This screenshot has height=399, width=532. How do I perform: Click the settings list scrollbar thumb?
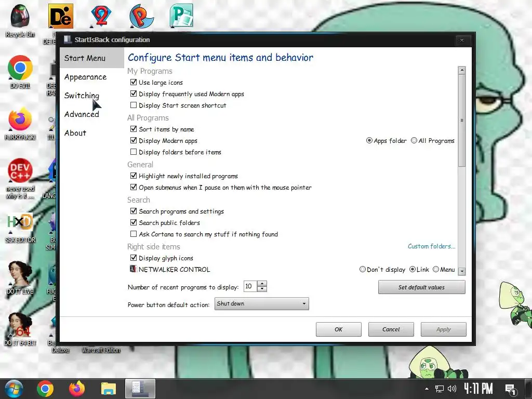(461, 121)
